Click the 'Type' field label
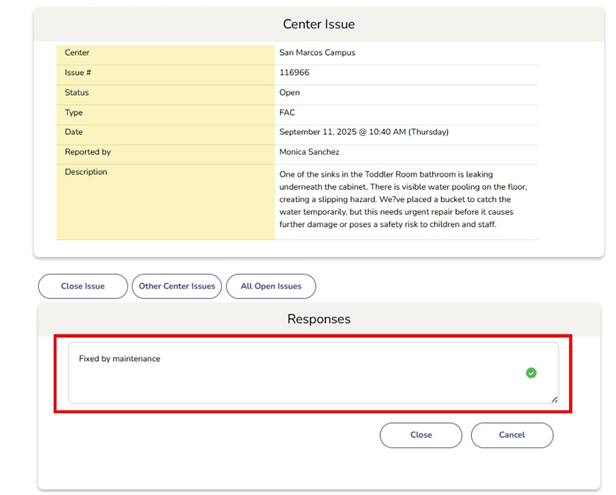This screenshot has width=616, height=495. pos(74,113)
